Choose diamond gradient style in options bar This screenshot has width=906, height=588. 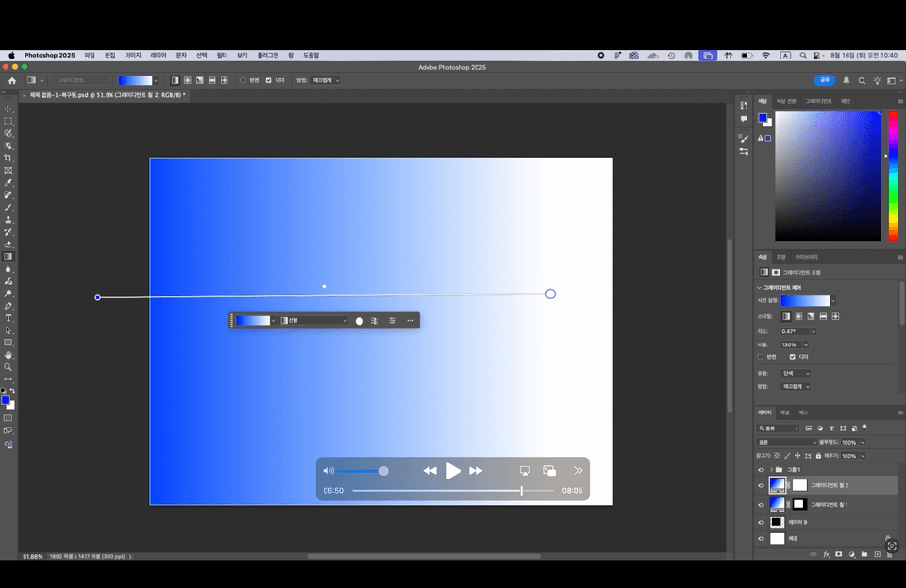click(225, 80)
